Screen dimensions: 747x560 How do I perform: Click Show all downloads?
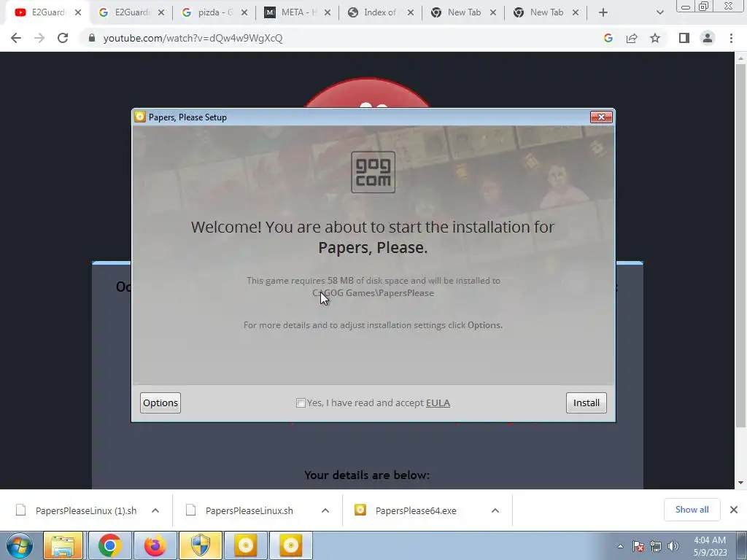(692, 510)
